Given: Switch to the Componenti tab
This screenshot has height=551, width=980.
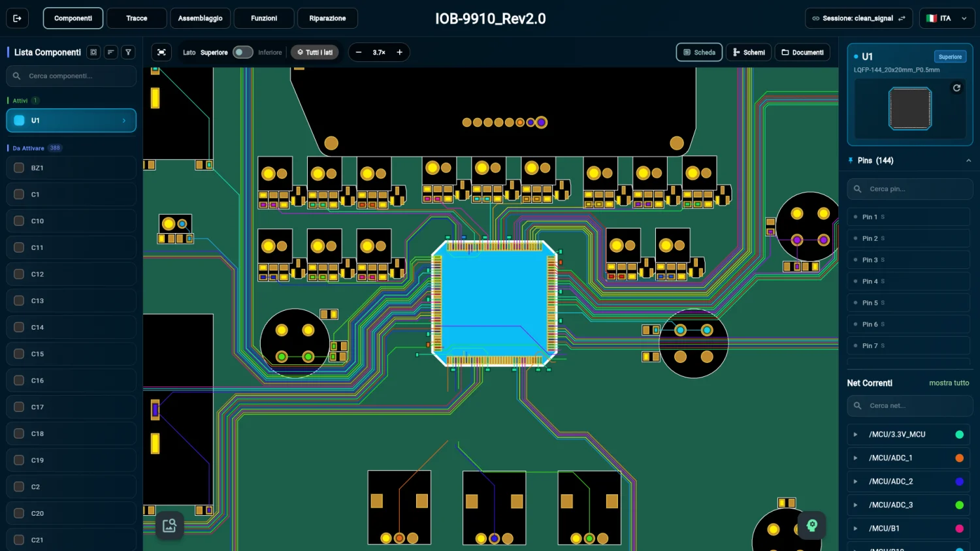Looking at the screenshot, I should click(x=73, y=18).
